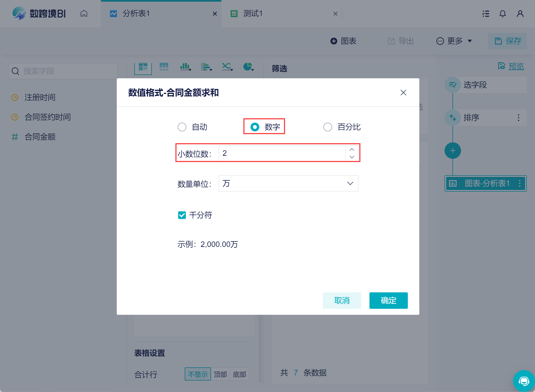Viewport: 535px width, 392px height.
Task: Open the 更多 dropdown menu
Action: point(454,41)
